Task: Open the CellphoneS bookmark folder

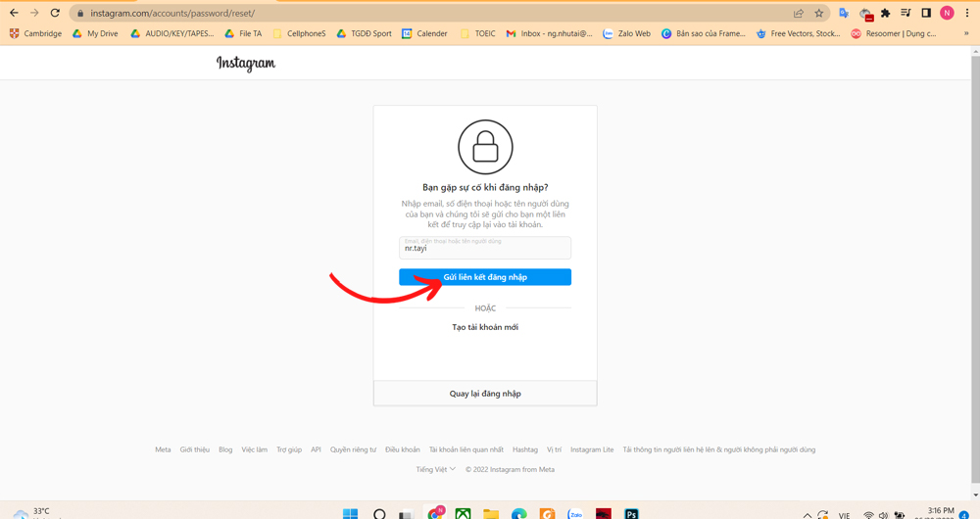Action: coord(299,33)
